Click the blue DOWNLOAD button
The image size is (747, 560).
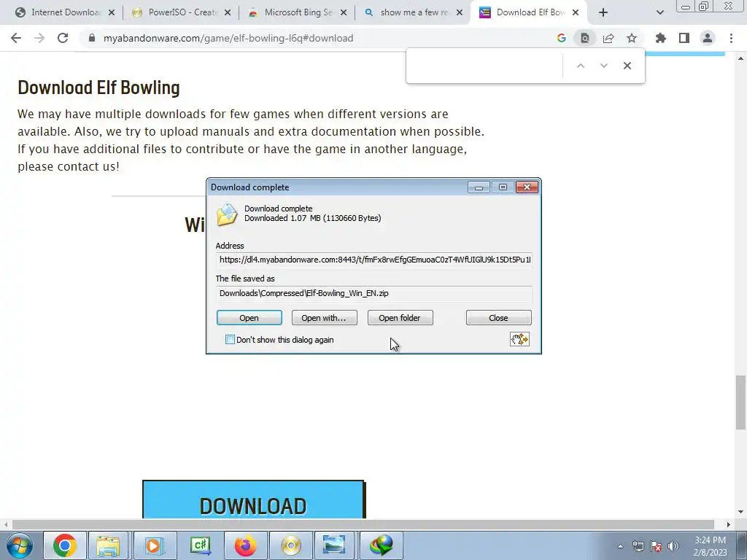253,499
